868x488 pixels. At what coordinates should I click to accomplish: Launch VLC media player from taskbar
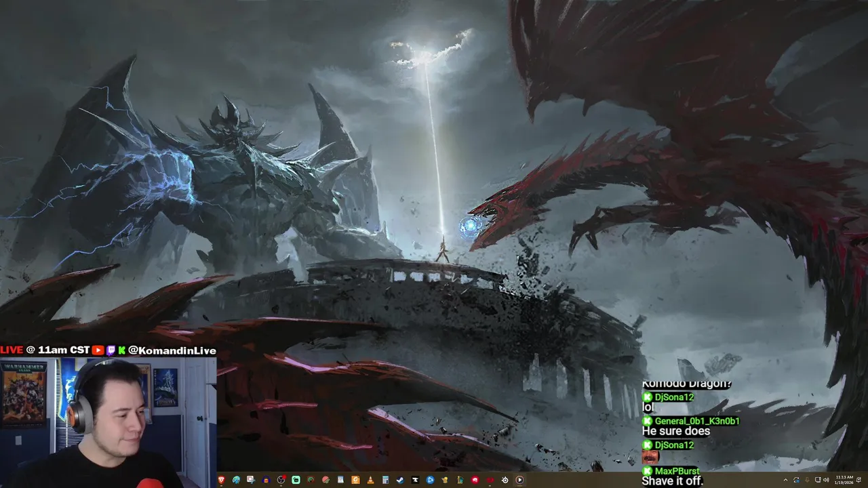click(x=370, y=480)
